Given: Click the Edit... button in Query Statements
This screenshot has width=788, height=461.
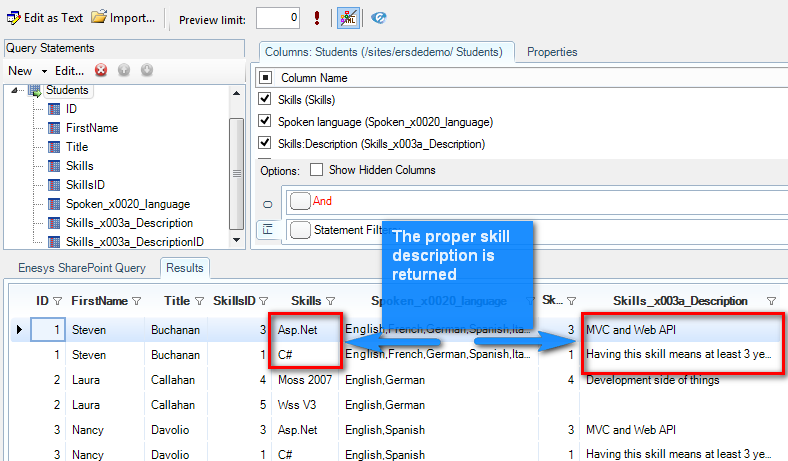Looking at the screenshot, I should pyautogui.click(x=69, y=71).
